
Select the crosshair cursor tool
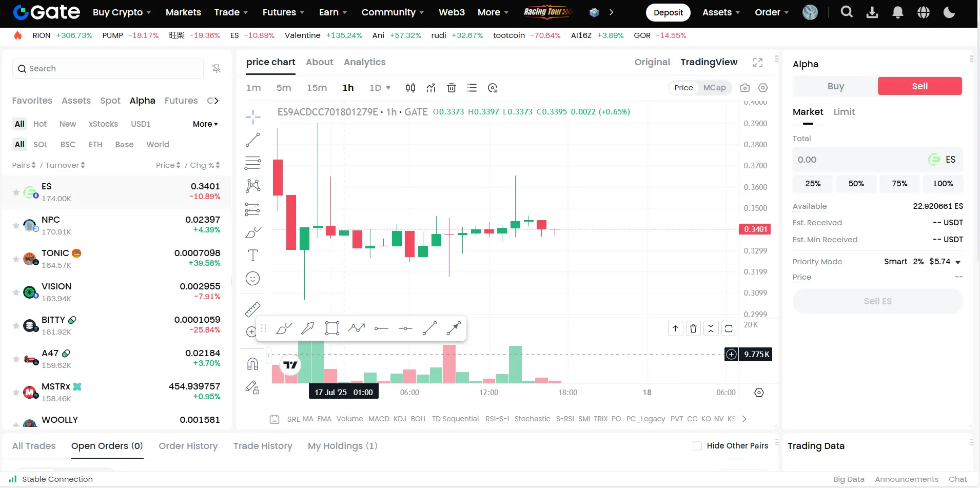pyautogui.click(x=252, y=116)
